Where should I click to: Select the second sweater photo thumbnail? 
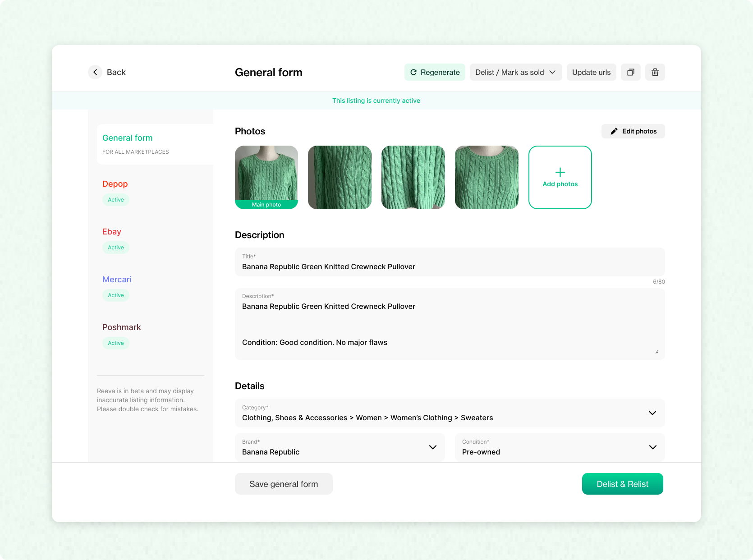tap(340, 177)
